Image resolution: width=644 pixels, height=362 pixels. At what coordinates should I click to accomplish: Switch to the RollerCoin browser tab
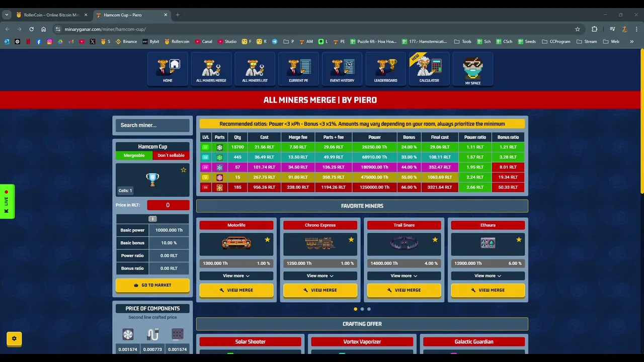pos(51,15)
